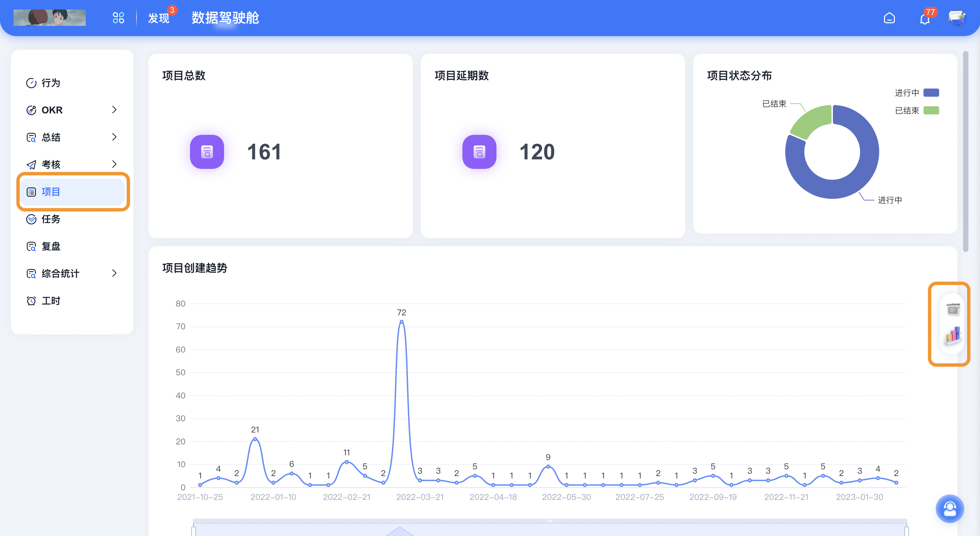
Task: Click the 120 delayed projects value
Action: click(x=537, y=152)
